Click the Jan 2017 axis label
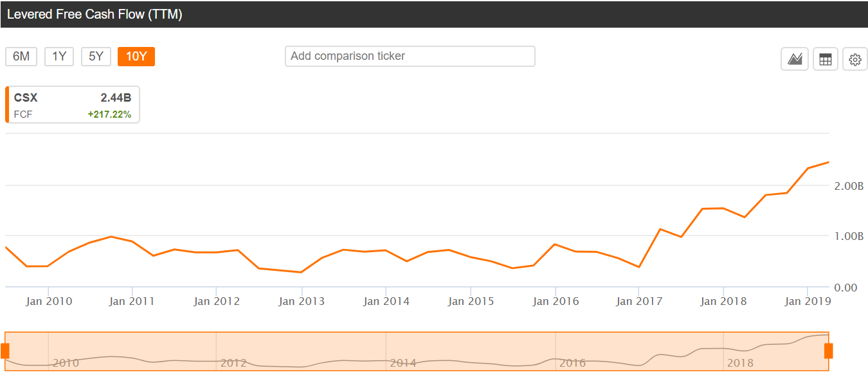 [639, 301]
